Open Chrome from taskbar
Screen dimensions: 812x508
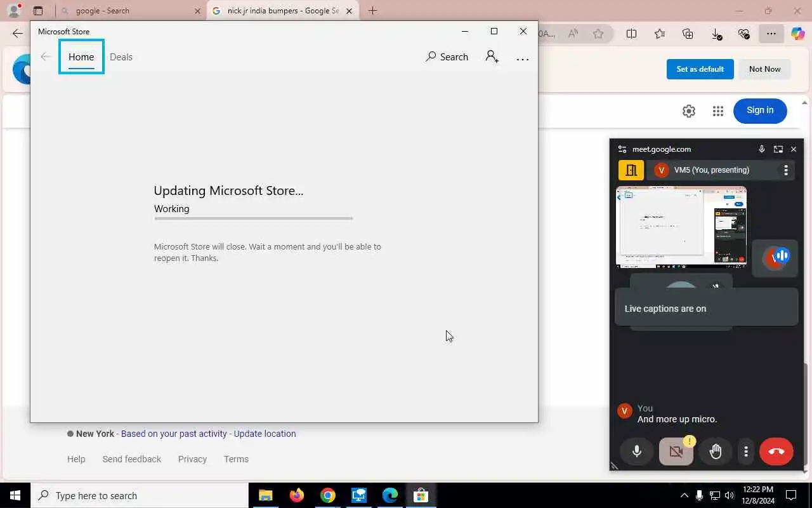(x=327, y=495)
